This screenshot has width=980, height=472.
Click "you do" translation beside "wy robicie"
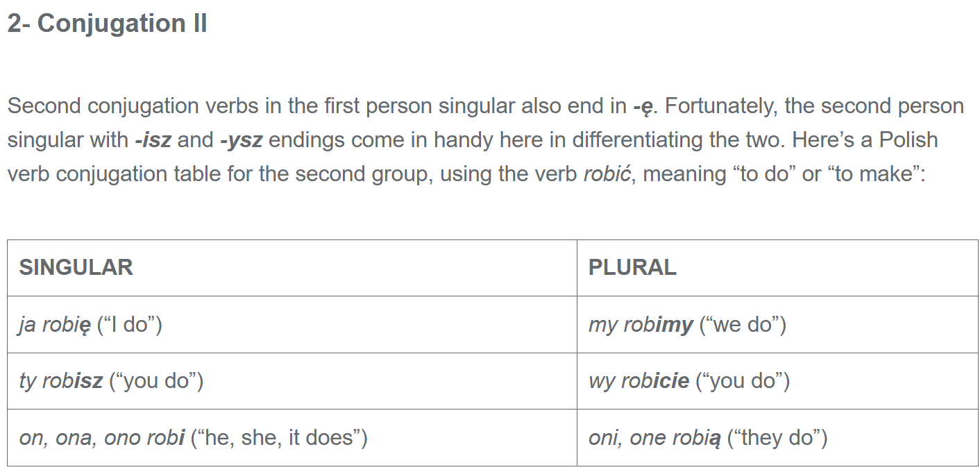pyautogui.click(x=743, y=381)
